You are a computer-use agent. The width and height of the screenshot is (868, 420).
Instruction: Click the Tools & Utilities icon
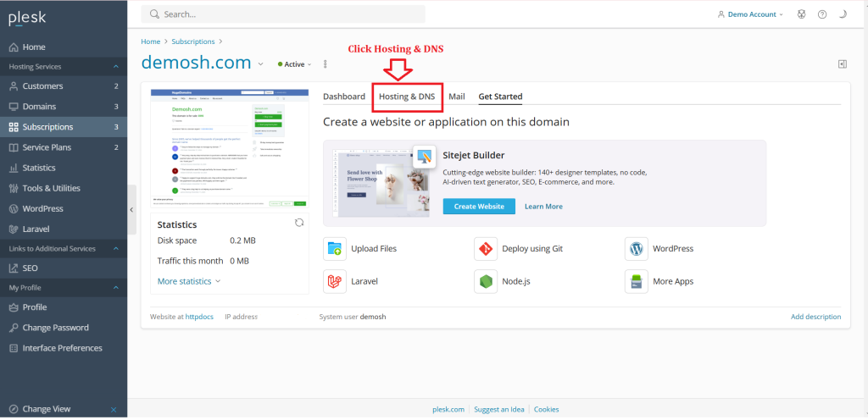click(14, 189)
